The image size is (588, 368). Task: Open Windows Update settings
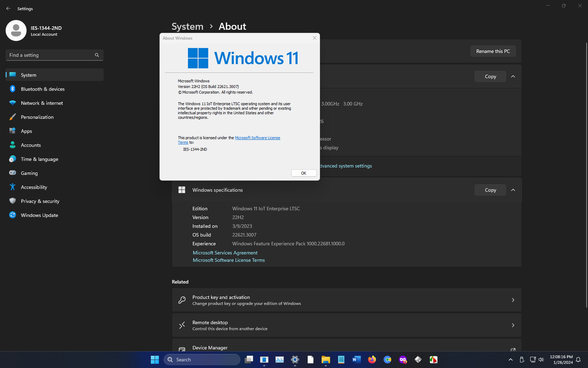(x=55, y=215)
